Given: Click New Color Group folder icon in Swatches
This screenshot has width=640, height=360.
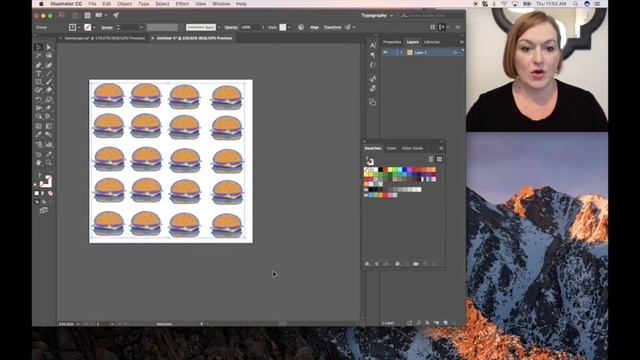Looking at the screenshot, I should pos(416,264).
